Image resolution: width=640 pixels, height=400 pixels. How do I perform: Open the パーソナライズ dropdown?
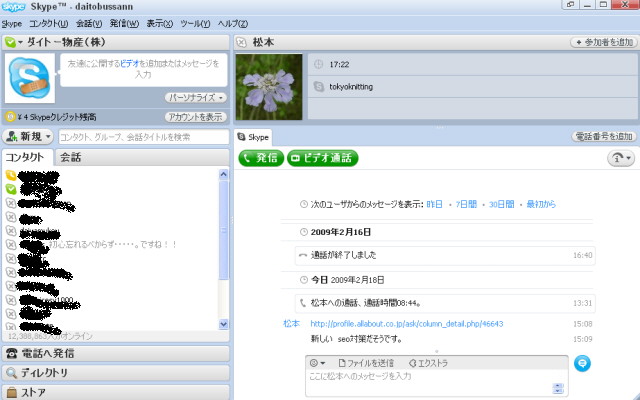[196, 98]
